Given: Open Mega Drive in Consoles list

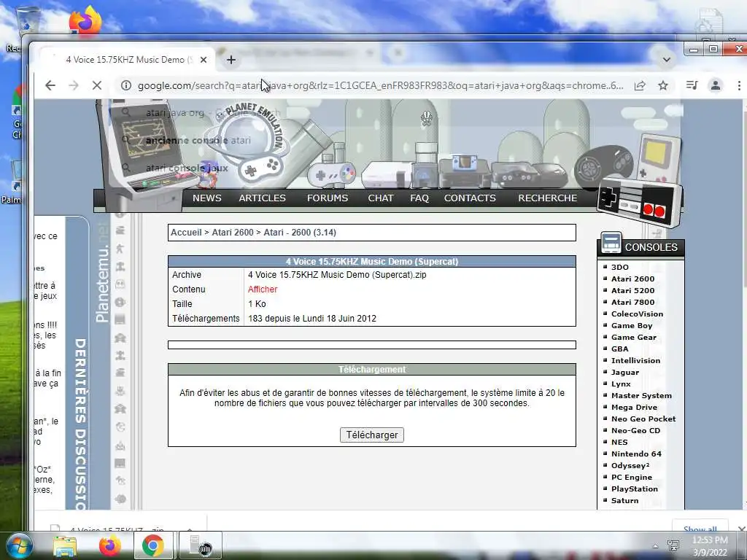Looking at the screenshot, I should coord(634,407).
